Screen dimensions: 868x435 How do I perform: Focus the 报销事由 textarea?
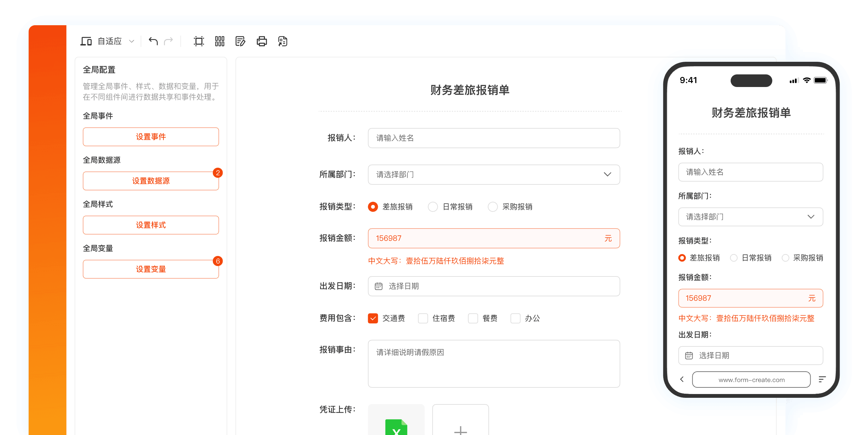pyautogui.click(x=494, y=364)
